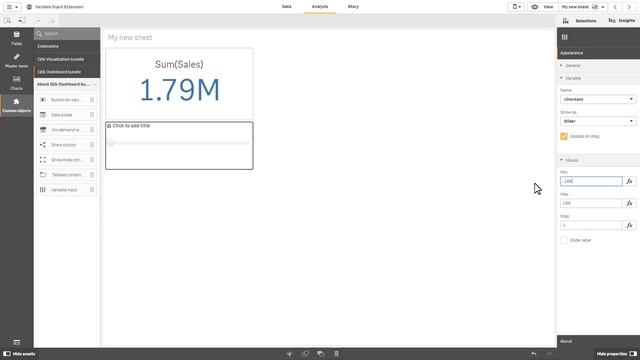Open the About Qlik Dashboard bundle options
This screenshot has height=360, width=640.
coord(94,84)
